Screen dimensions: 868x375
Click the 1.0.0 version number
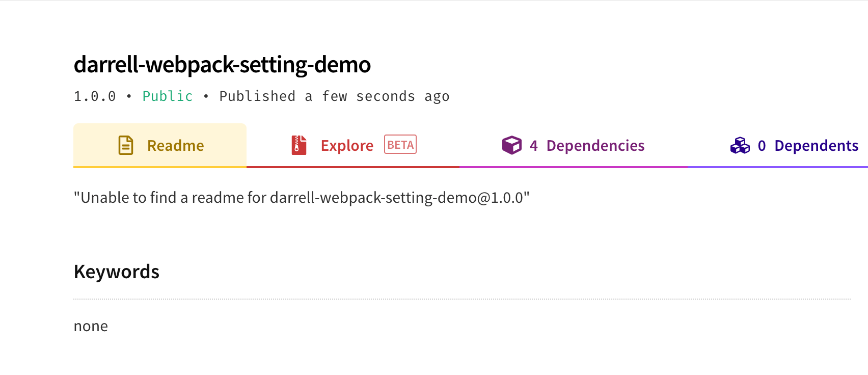95,96
